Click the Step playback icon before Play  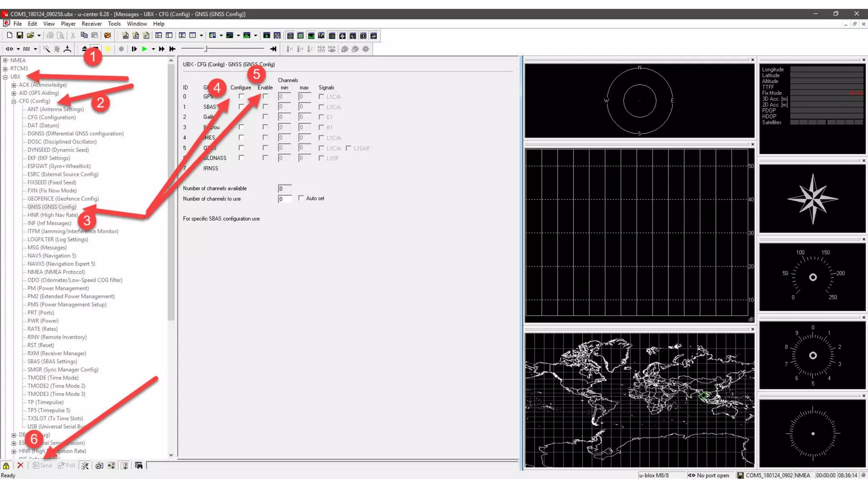coord(134,49)
